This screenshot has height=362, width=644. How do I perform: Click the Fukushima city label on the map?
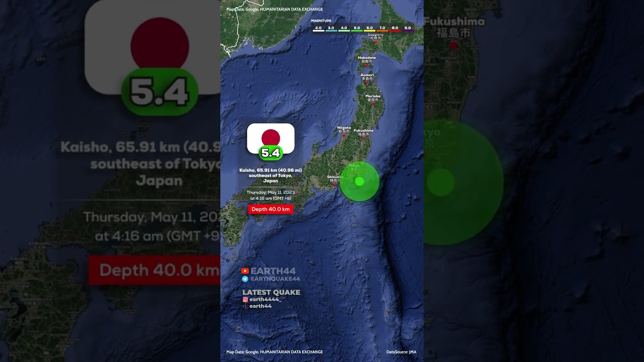[363, 132]
